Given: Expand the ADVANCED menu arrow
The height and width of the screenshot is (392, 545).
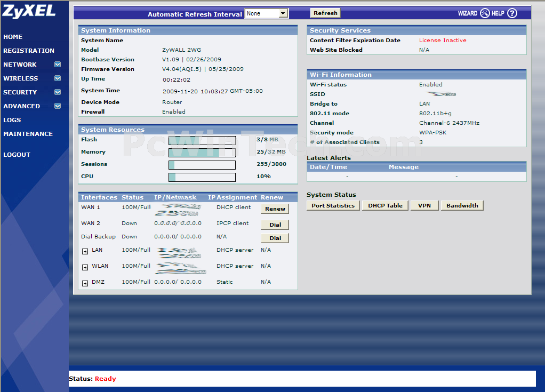Looking at the screenshot, I should 58,106.
